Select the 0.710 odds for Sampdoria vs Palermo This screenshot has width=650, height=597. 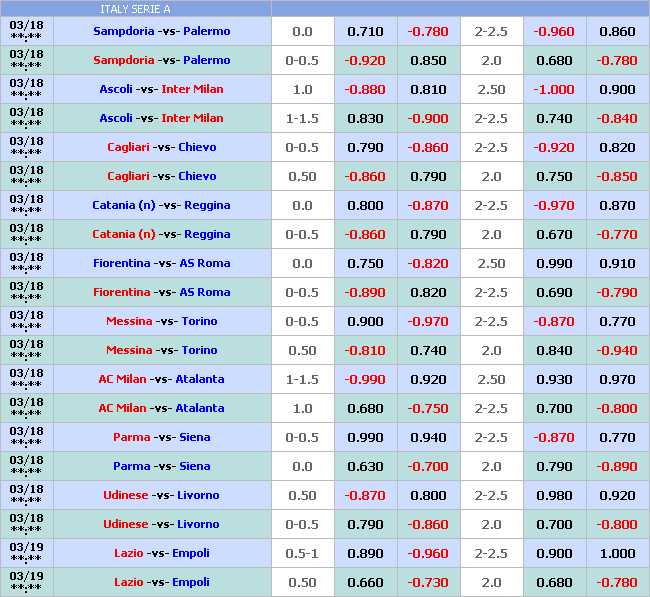[365, 31]
